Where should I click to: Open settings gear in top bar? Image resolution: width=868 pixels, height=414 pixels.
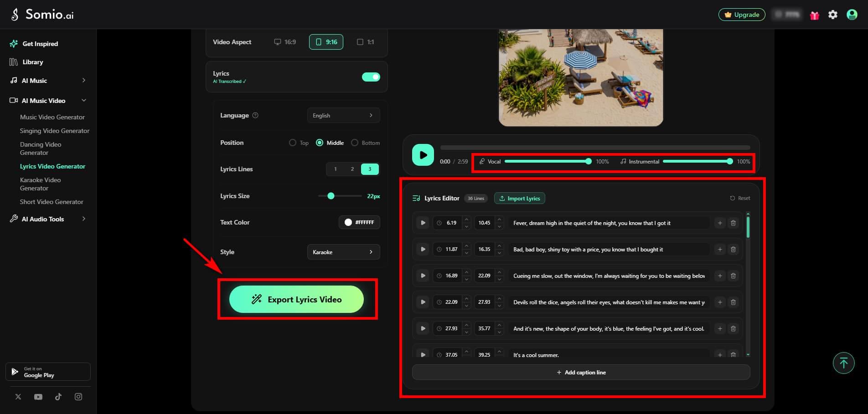click(x=833, y=15)
